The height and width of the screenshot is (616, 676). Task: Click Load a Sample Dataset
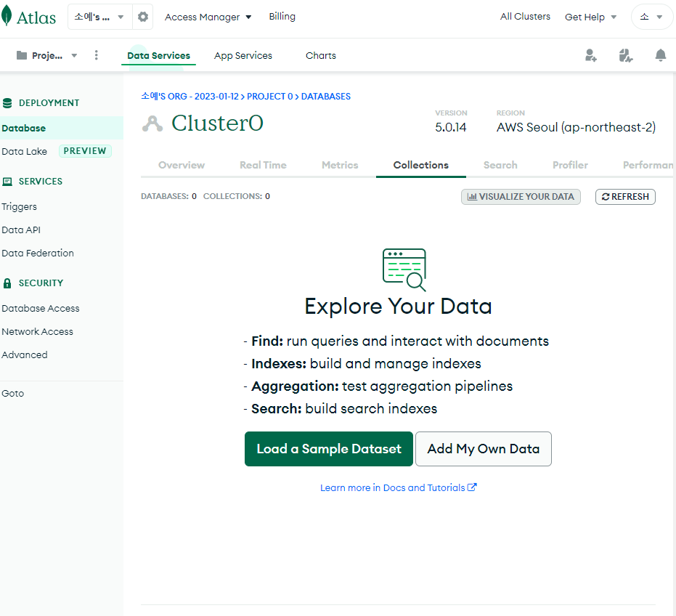click(x=329, y=449)
